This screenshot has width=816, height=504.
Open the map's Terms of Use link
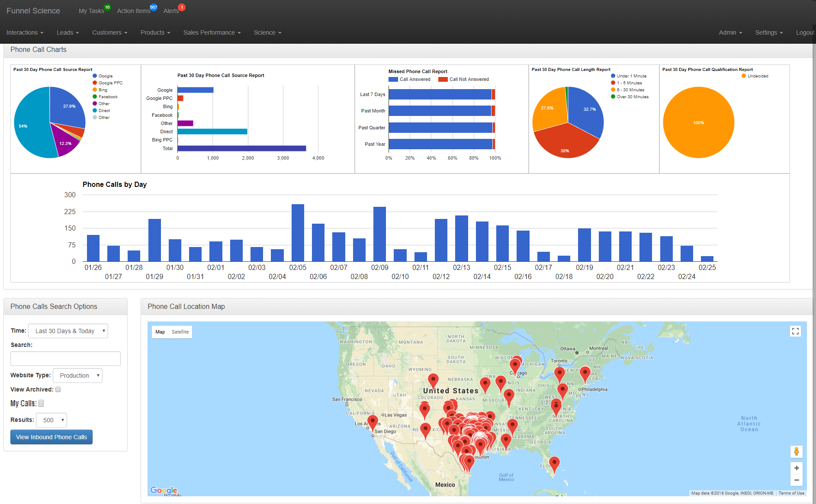point(791,493)
